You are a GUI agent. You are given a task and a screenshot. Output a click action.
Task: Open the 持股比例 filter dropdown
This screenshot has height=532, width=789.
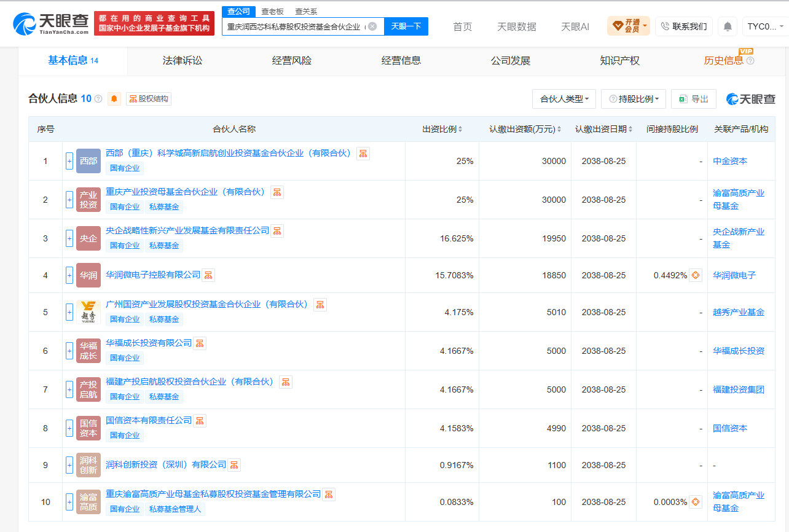(634, 99)
